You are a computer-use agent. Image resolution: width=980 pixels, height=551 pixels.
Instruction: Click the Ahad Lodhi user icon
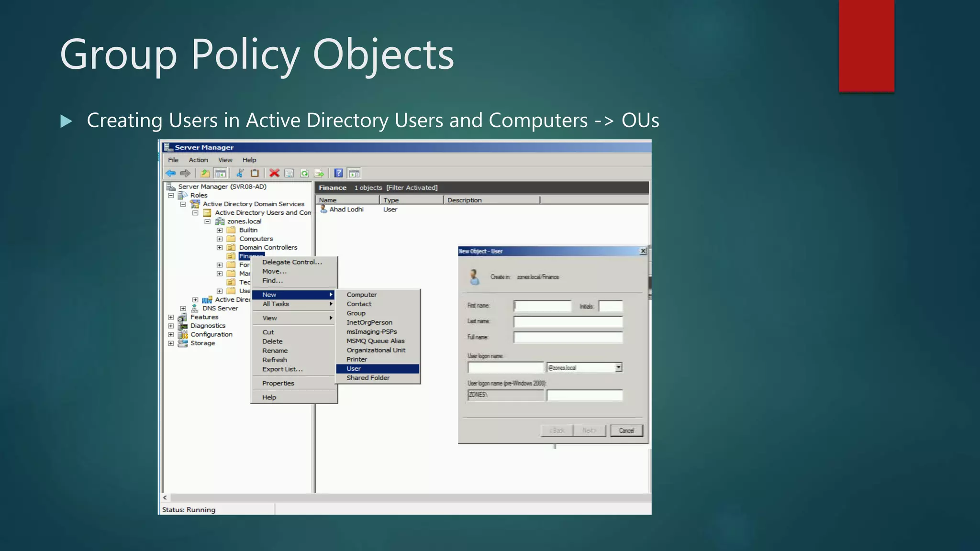(323, 209)
